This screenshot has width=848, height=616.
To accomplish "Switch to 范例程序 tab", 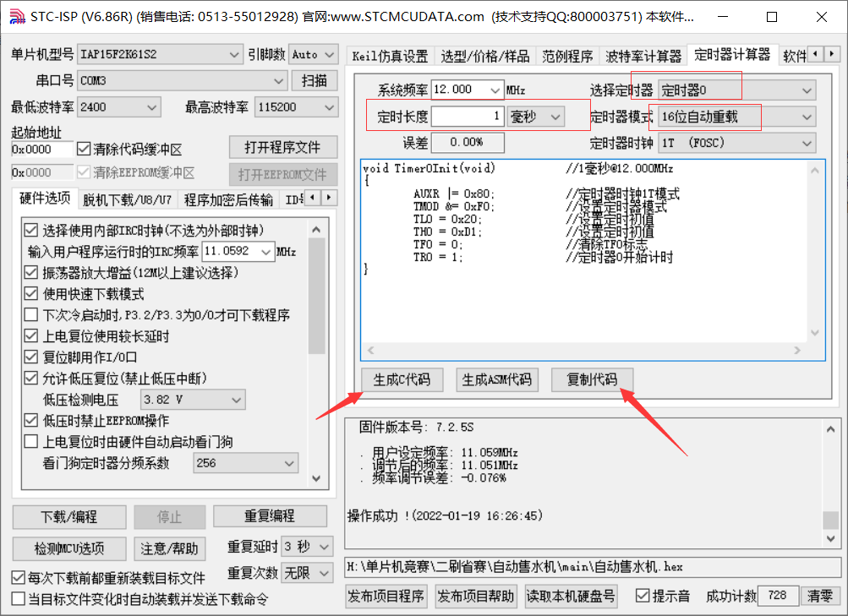I will tap(567, 57).
